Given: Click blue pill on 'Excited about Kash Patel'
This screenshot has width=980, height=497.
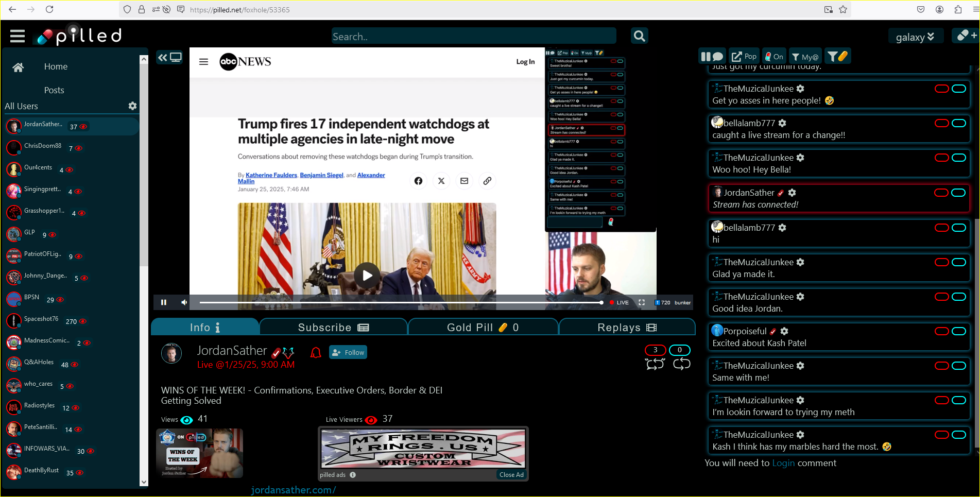Looking at the screenshot, I should pyautogui.click(x=959, y=331).
